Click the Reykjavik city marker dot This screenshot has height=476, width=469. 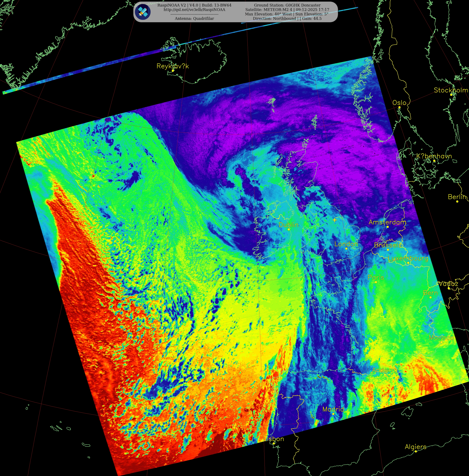pyautogui.click(x=173, y=71)
